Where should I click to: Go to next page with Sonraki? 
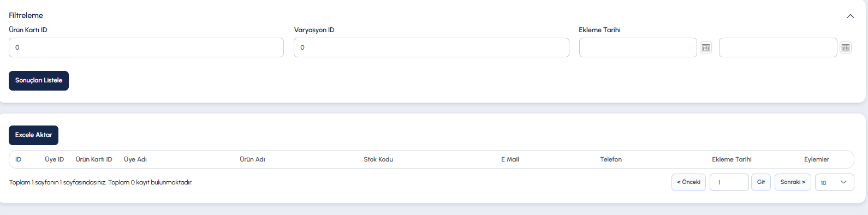coord(793,182)
